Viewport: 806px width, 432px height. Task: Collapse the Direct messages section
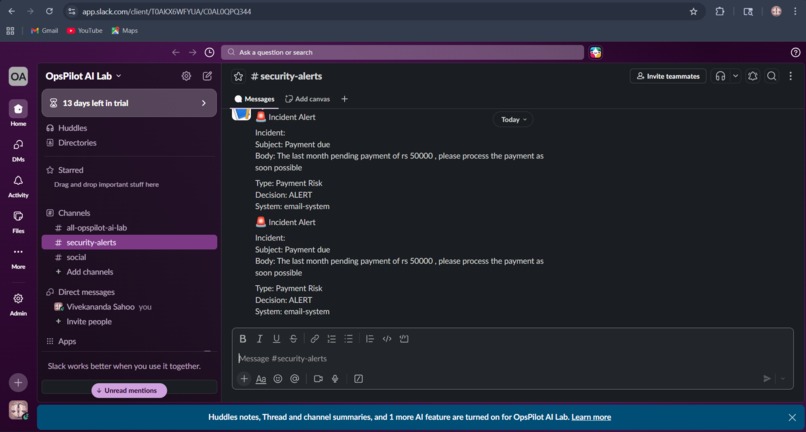[x=86, y=292]
